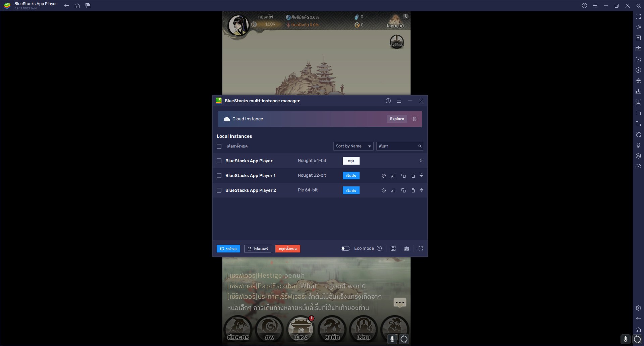644x346 pixels.
Task: Create shortcut for App Player 2
Action: pyautogui.click(x=393, y=190)
